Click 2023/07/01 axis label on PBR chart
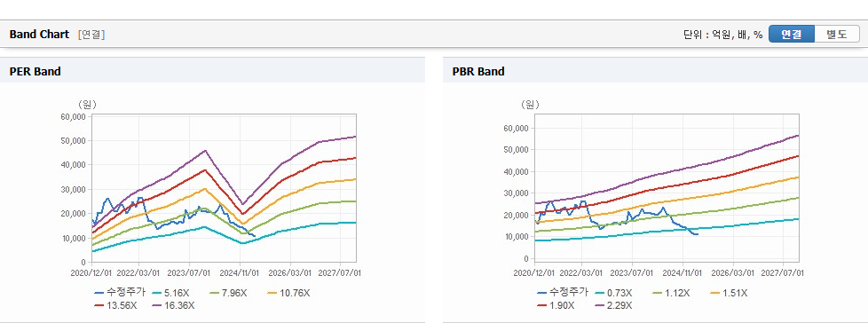This screenshot has width=868, height=323. coord(632,272)
